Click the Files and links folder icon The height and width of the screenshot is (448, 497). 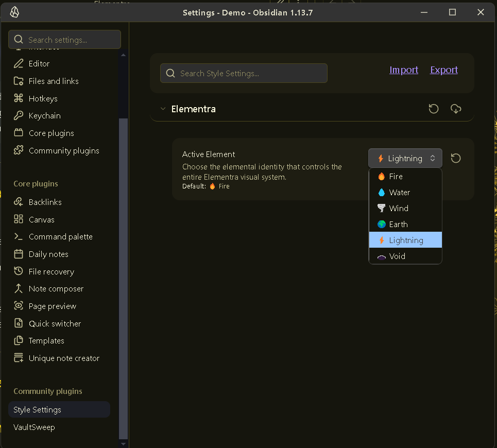click(x=19, y=81)
